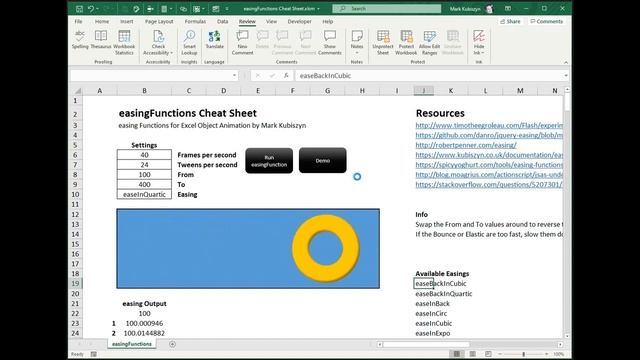This screenshot has height=360, width=640.
Task: Click Show Comments in the ribbon
Action: tap(329, 42)
